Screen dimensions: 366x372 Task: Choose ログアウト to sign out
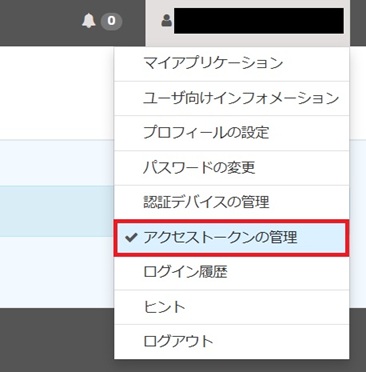click(x=232, y=342)
